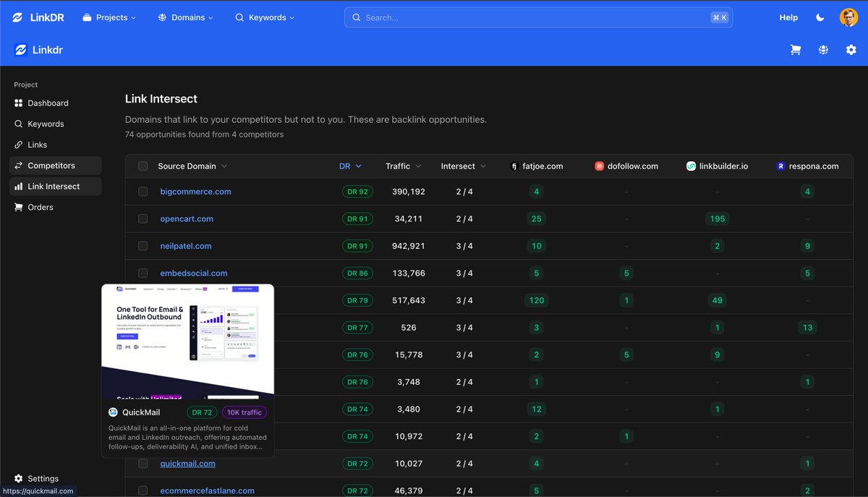
Task: Click the DR 86 badge for embedsocial.com
Action: click(x=357, y=273)
